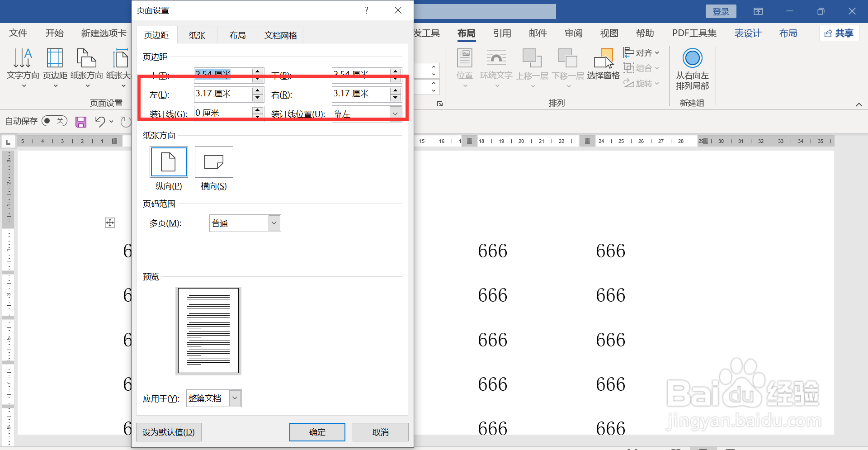Toggle the AutoSave (自动保存) switch
The image size is (868, 450).
54,121
